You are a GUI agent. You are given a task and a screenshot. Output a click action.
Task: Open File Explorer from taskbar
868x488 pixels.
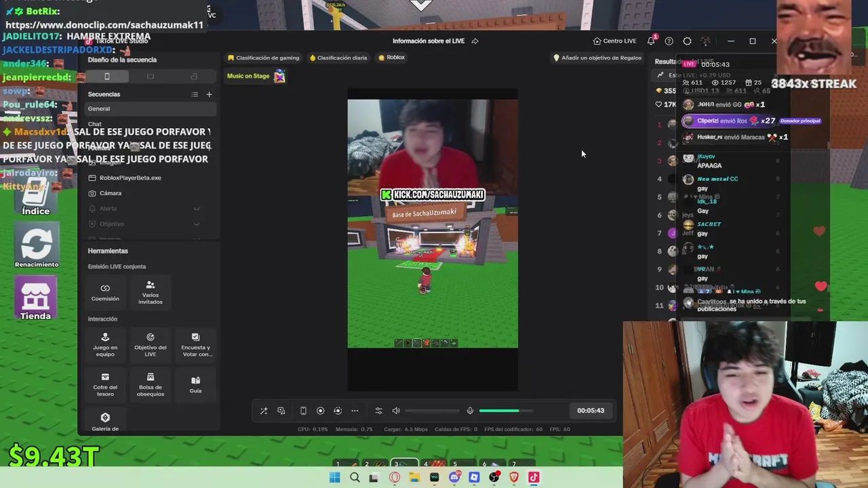coord(414,478)
